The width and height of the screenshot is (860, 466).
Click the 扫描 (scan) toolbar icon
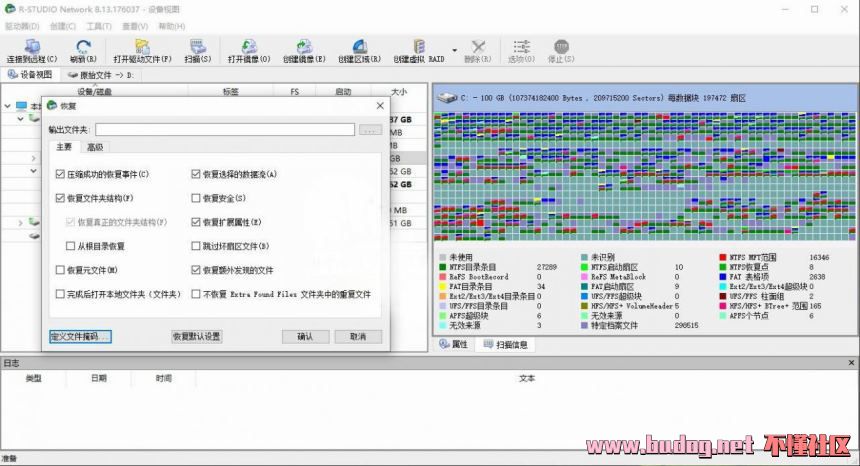coord(197,47)
